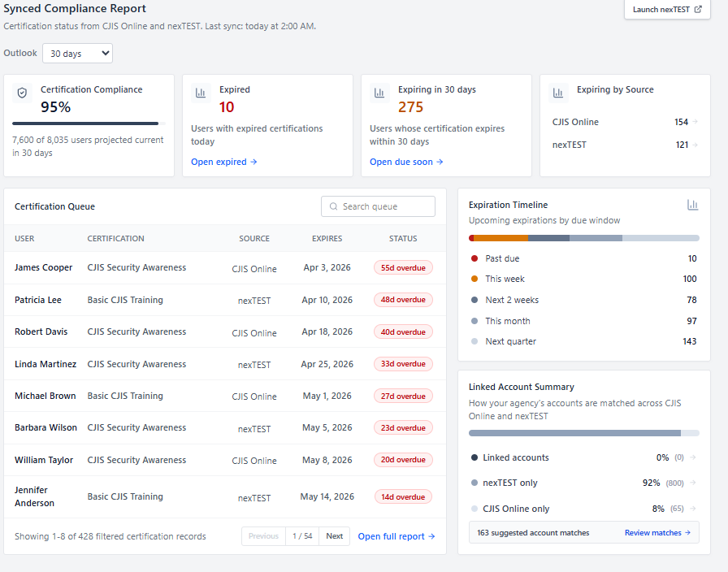Image resolution: width=728 pixels, height=572 pixels.
Task: Click the magnifier icon in Search queue
Action: [333, 206]
